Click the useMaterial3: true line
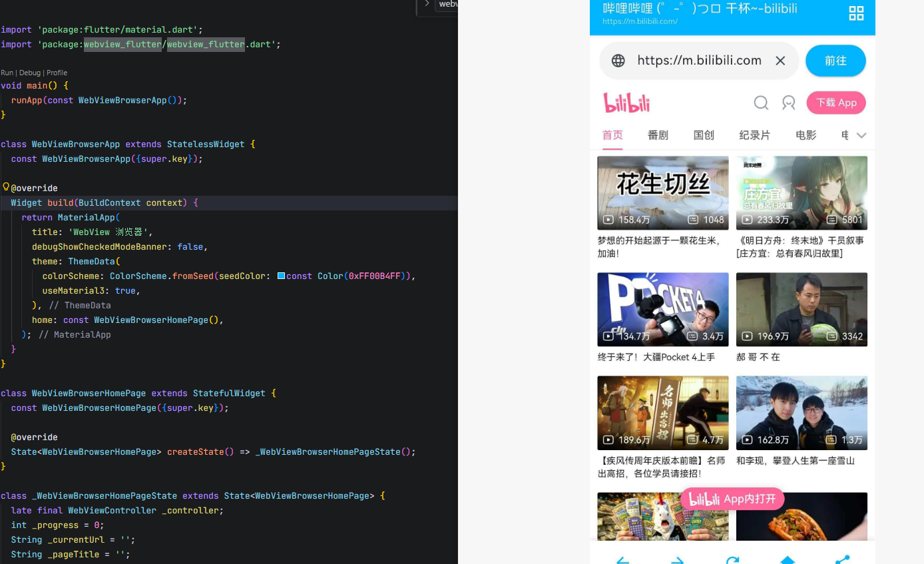Image resolution: width=924 pixels, height=564 pixels. 91,290
